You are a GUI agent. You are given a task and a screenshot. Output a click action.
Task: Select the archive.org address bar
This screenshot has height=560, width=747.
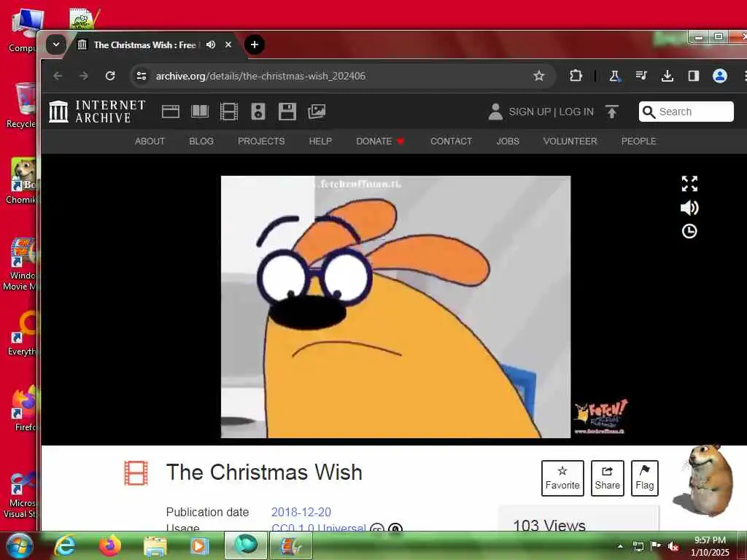pyautogui.click(x=342, y=76)
